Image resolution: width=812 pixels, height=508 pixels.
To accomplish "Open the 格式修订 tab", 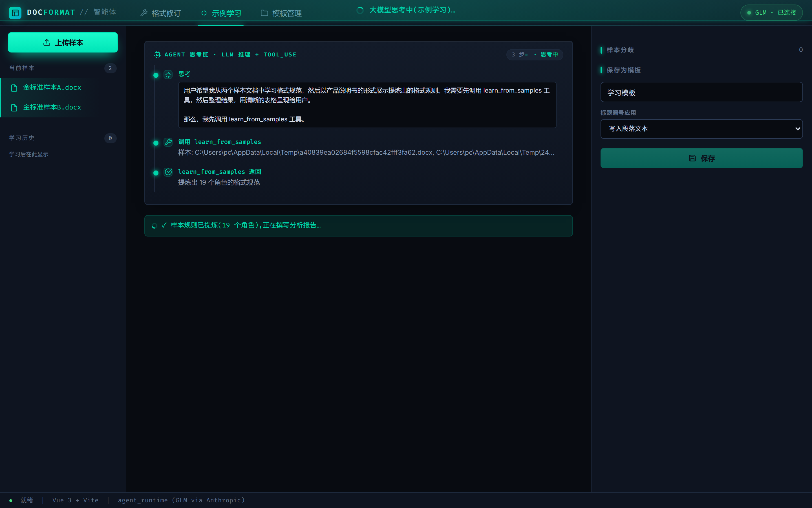I will coord(161,13).
